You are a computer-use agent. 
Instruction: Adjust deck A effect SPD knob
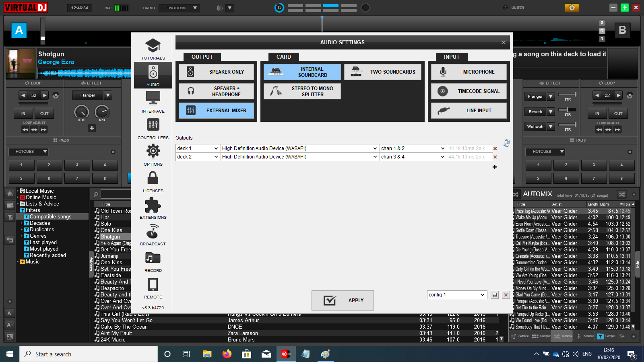(x=102, y=112)
